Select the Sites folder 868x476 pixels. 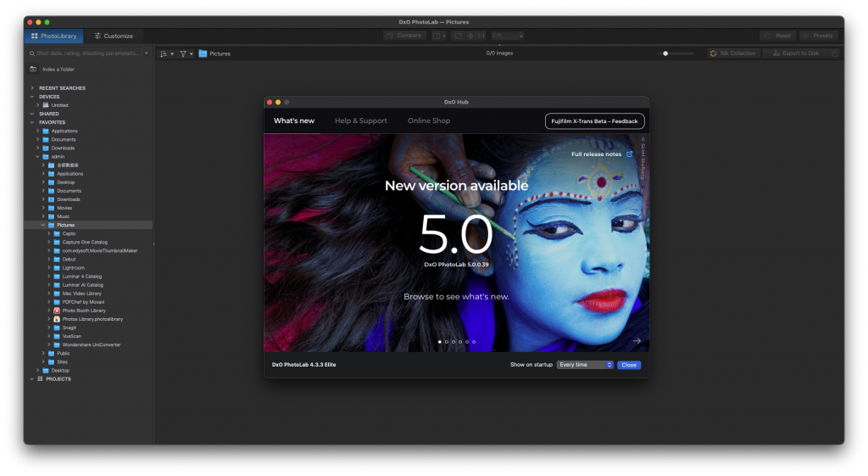tap(62, 361)
